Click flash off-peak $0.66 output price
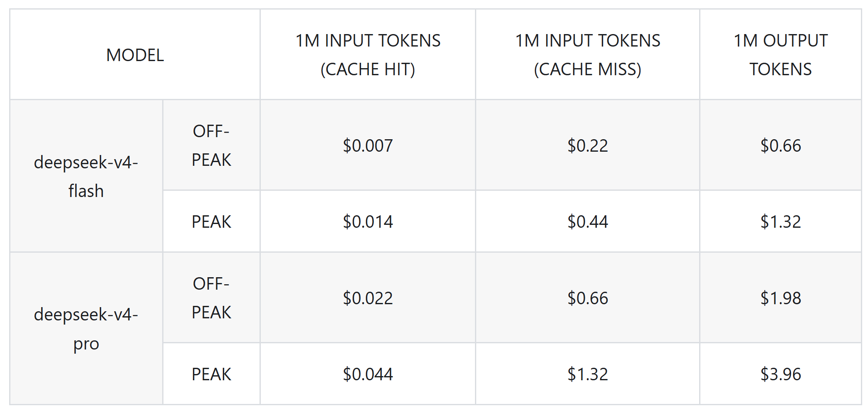The width and height of the screenshot is (868, 416). click(781, 145)
